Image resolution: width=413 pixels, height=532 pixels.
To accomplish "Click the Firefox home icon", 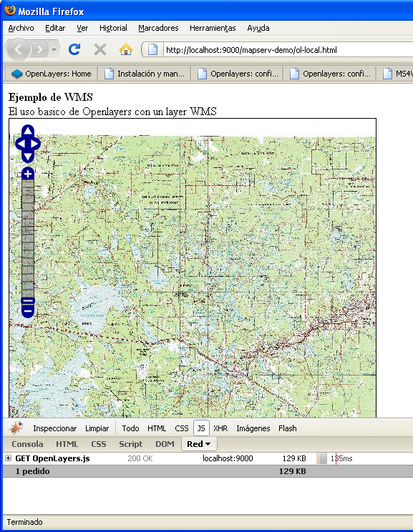I will pos(126,50).
